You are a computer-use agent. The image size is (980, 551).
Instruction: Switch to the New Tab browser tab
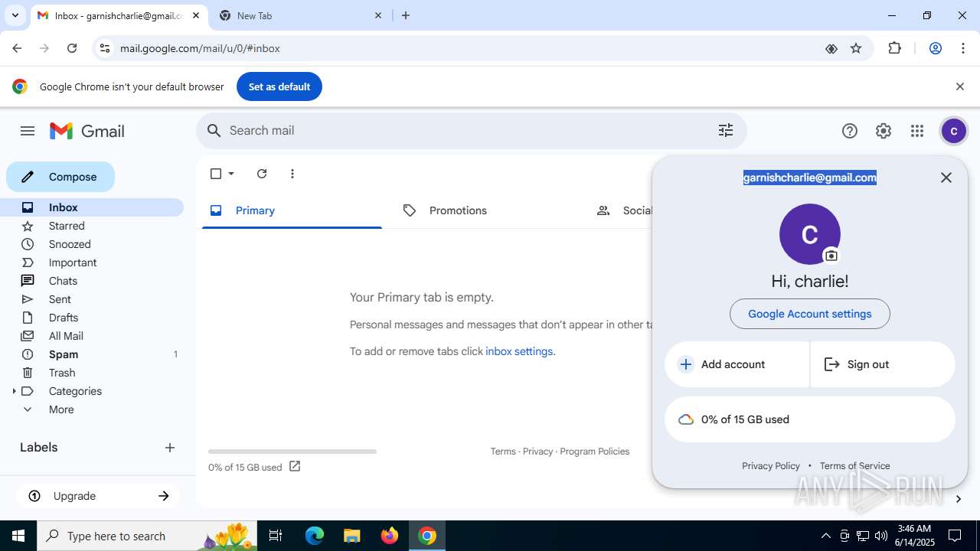(x=300, y=15)
